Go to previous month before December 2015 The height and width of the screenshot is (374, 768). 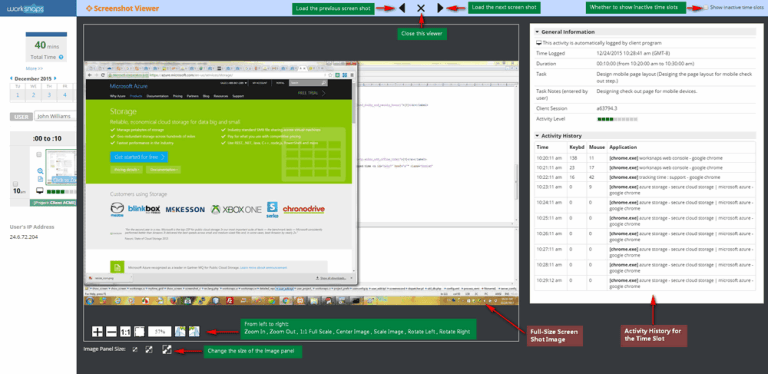pyautogui.click(x=11, y=78)
